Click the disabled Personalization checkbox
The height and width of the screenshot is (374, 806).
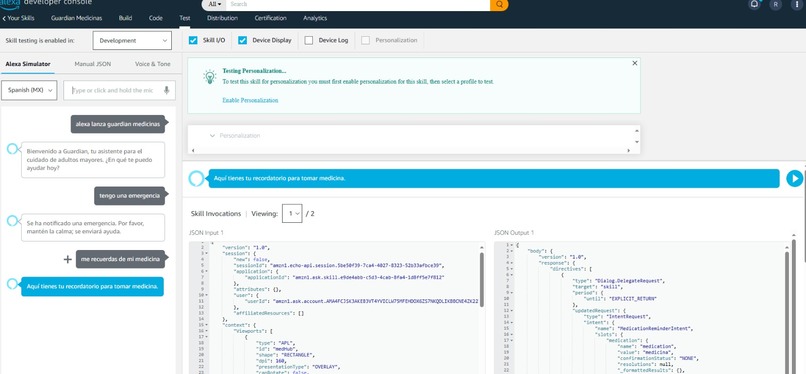click(x=365, y=40)
